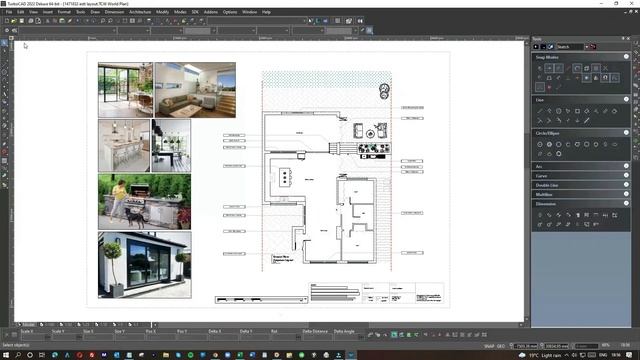Expand the Double Line tools group
Screen dimensions: 640x360
[x=626, y=185]
